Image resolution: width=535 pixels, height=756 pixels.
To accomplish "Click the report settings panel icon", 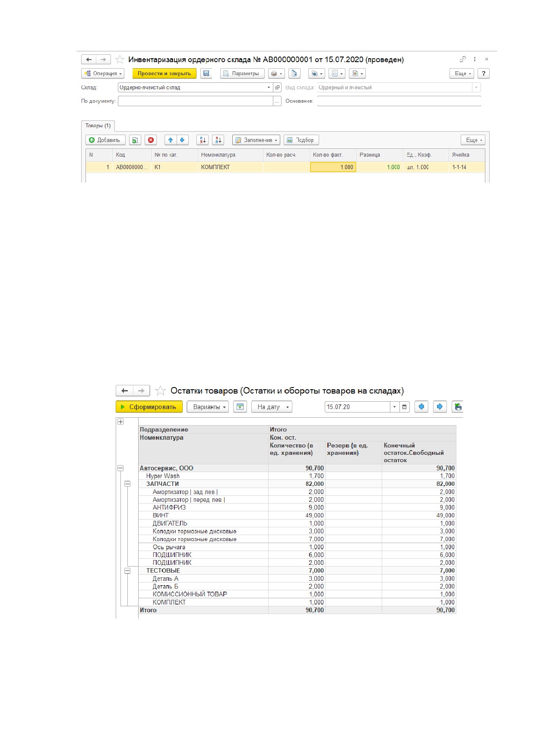I will [240, 407].
